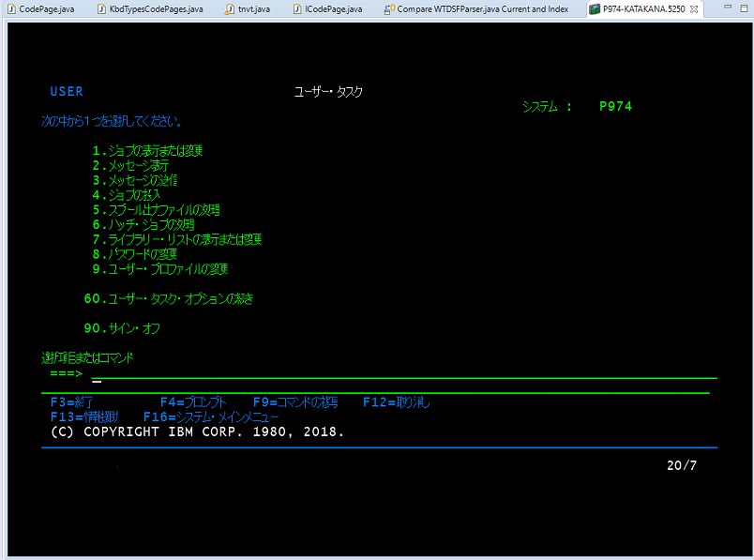Select menu option 7 library list
This screenshot has height=560, width=754.
coord(177,239)
